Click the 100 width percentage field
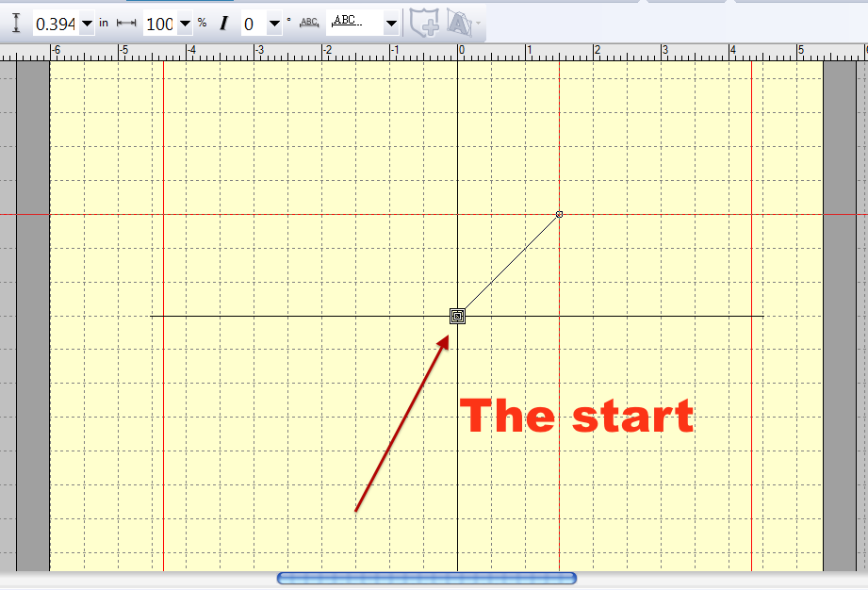 pyautogui.click(x=160, y=24)
